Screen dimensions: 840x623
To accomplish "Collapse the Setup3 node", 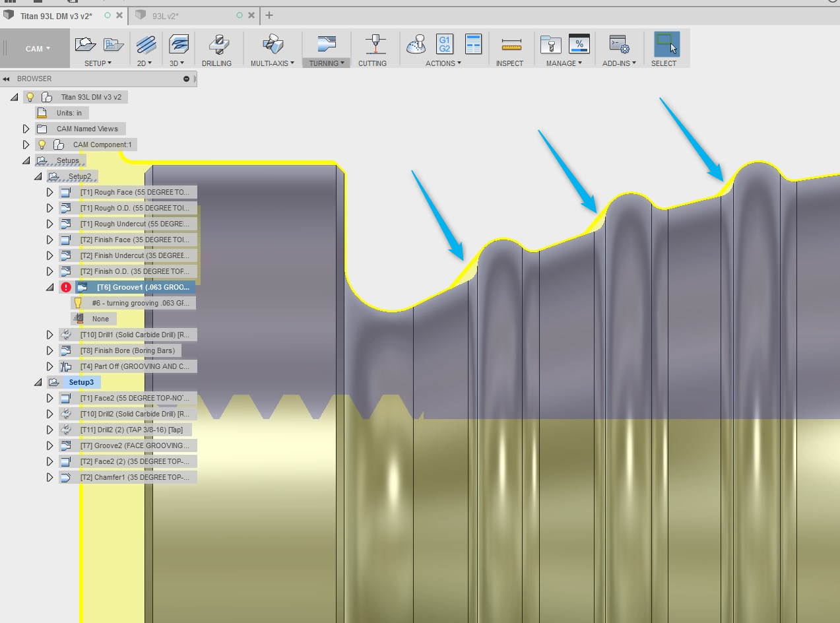I will [38, 382].
